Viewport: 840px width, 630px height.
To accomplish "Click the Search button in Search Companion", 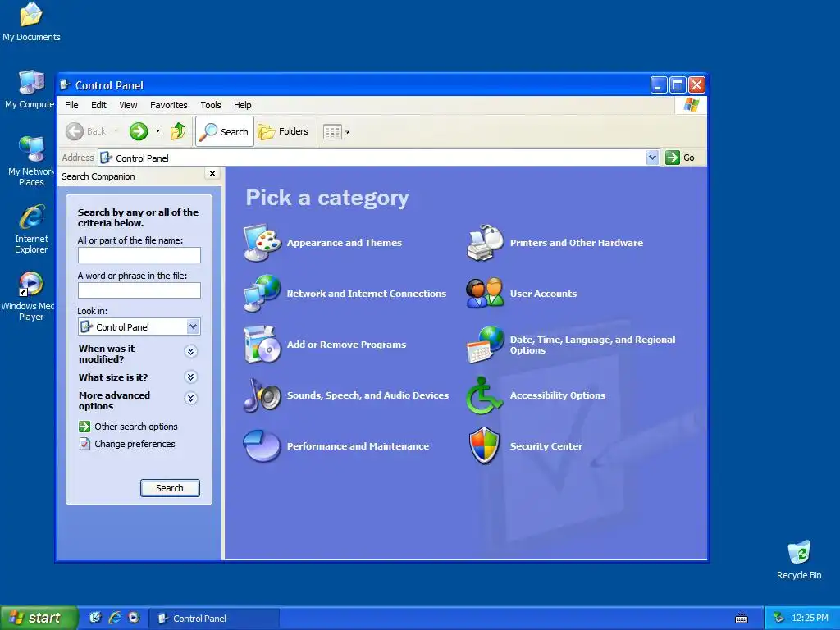I will pyautogui.click(x=170, y=488).
